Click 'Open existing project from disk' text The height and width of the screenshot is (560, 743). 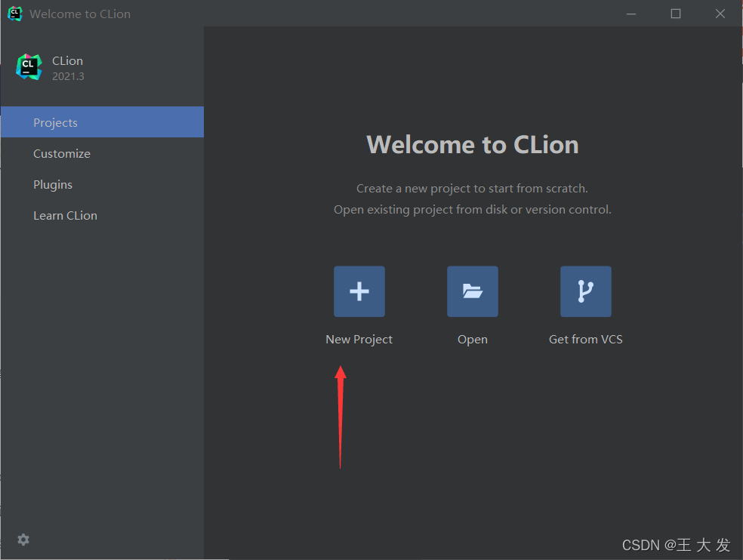pos(473,210)
